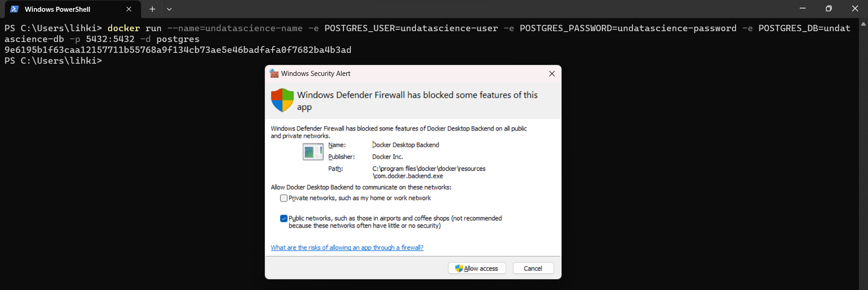This screenshot has width=868, height=290.
Task: Open firewall risks help link
Action: tap(347, 248)
